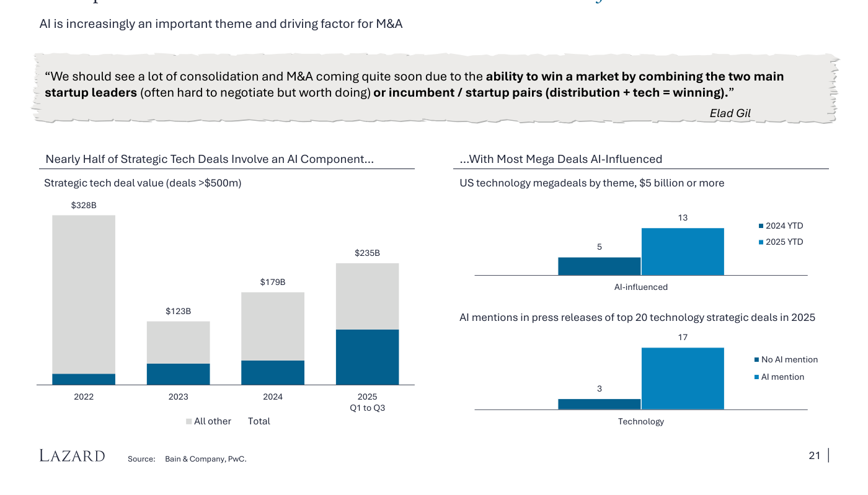The height and width of the screenshot is (495, 868).
Task: Click the '2025 YTD' legend color square
Action: tap(761, 242)
